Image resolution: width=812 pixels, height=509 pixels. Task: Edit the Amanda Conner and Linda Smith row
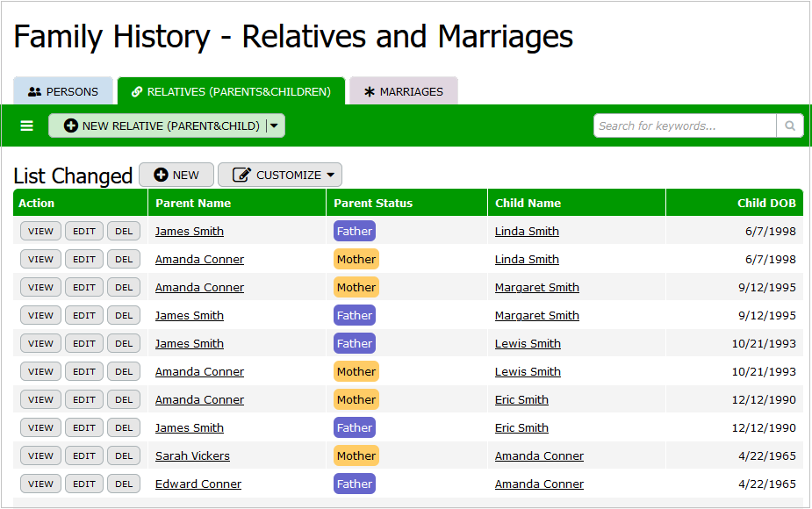84,260
